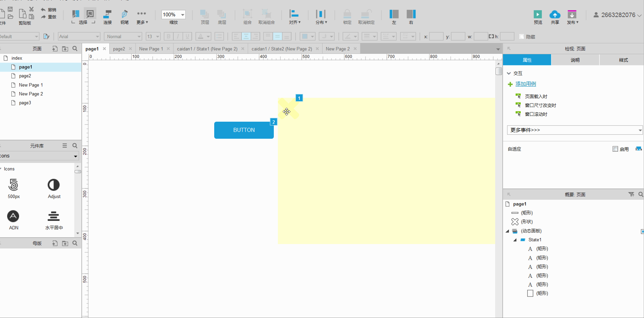Open caidan1 / State1 (New Page 2) tab

207,49
